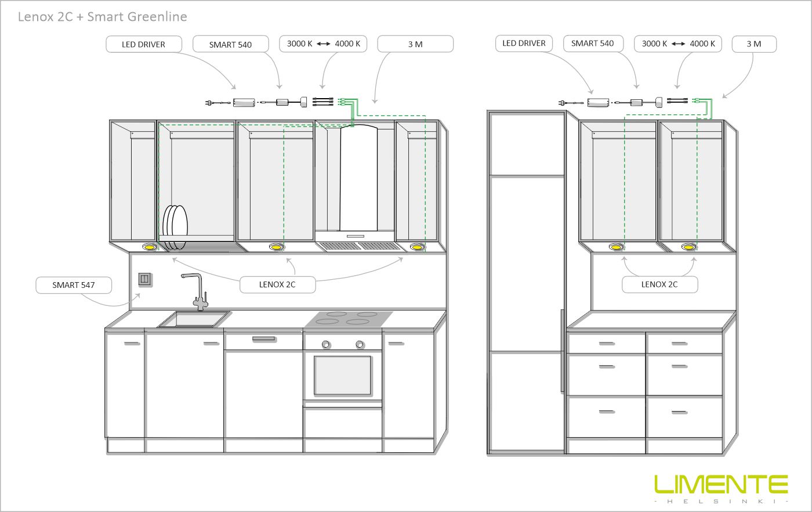Click the arched range hood chimney
Screen dimensions: 812x512
pos(359,178)
